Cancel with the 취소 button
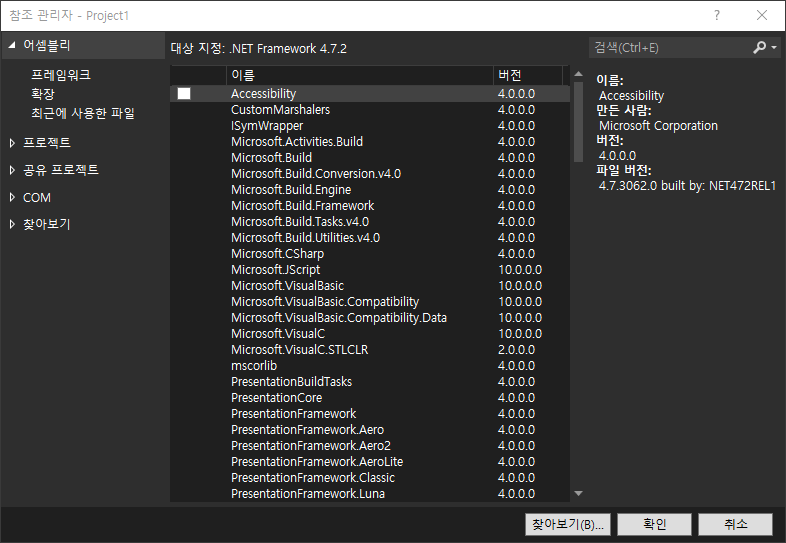 point(735,524)
